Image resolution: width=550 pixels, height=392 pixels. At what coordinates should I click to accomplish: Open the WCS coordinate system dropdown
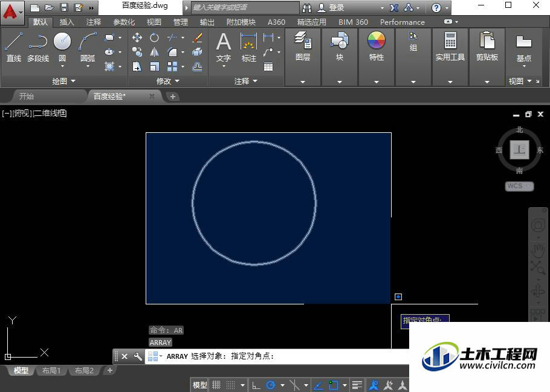click(x=520, y=186)
